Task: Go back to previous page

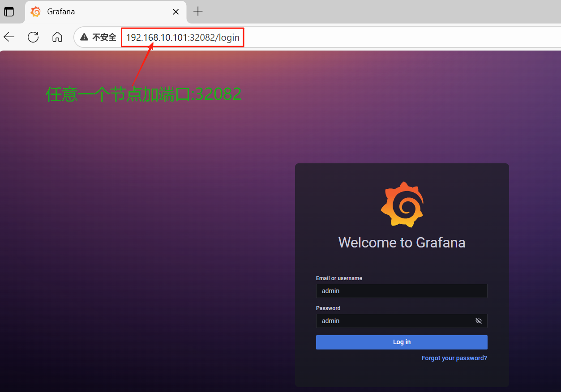Action: [9, 37]
